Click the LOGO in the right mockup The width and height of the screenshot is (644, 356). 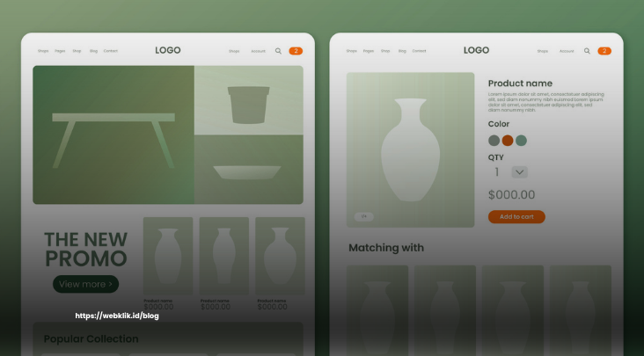click(x=477, y=50)
